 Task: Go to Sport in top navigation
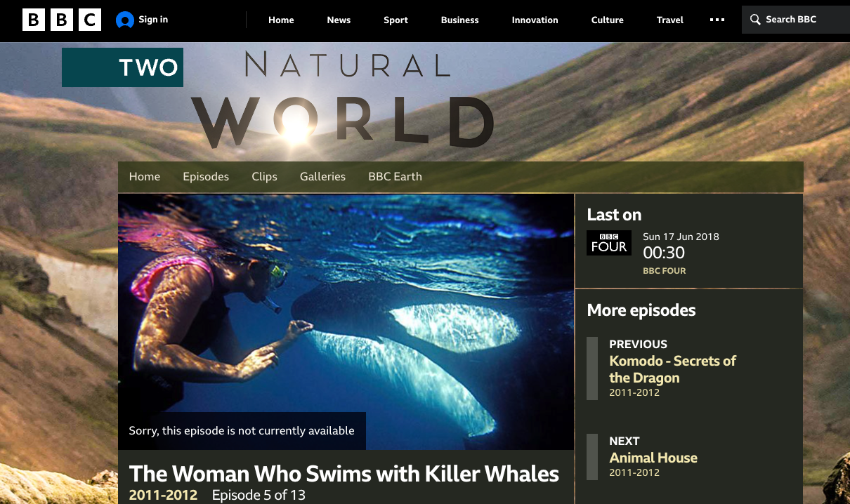pos(395,20)
